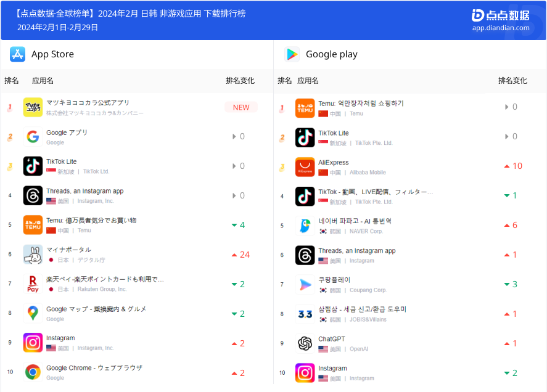Open マツキヨココカラ公式アプリ app name
The height and width of the screenshot is (392, 547).
click(88, 102)
